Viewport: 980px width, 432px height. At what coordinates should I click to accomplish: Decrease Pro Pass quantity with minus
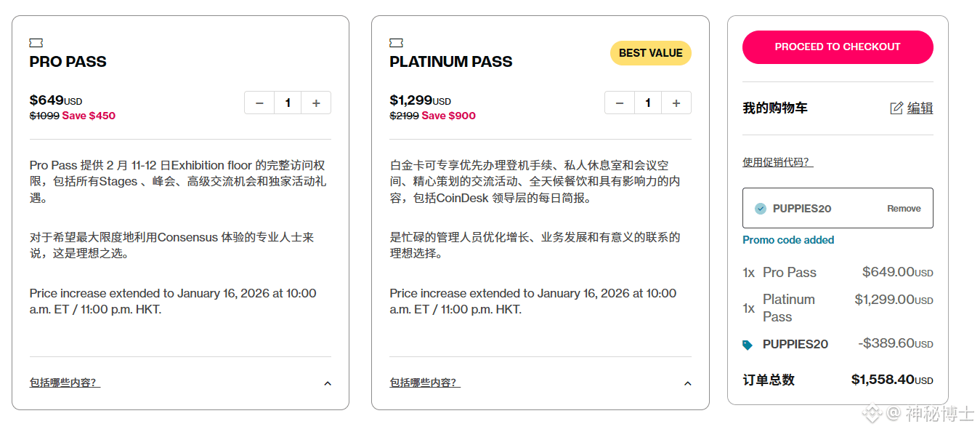(259, 103)
